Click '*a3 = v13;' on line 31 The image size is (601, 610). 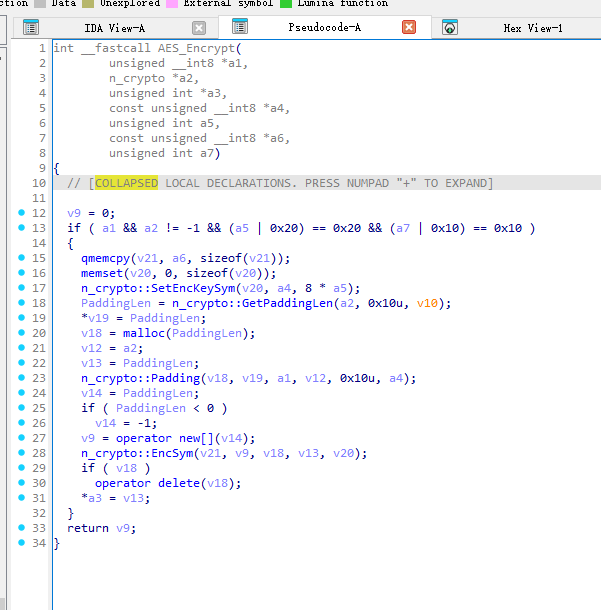[x=116, y=498]
